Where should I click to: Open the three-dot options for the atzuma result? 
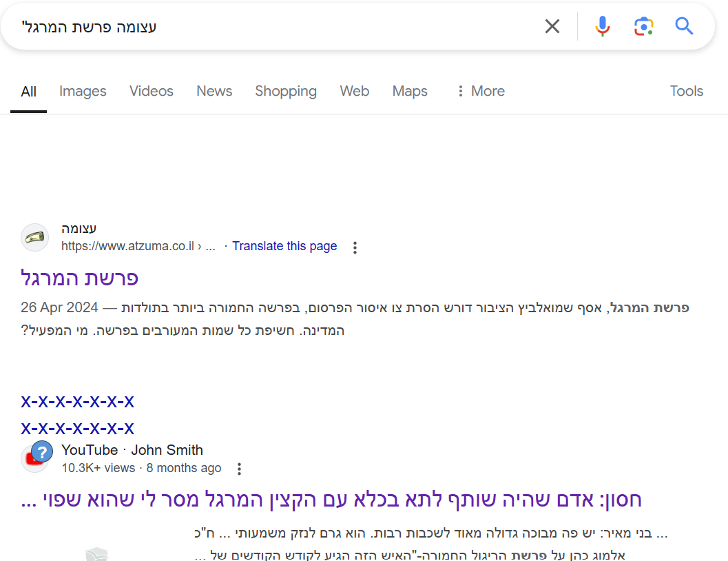pyautogui.click(x=355, y=247)
